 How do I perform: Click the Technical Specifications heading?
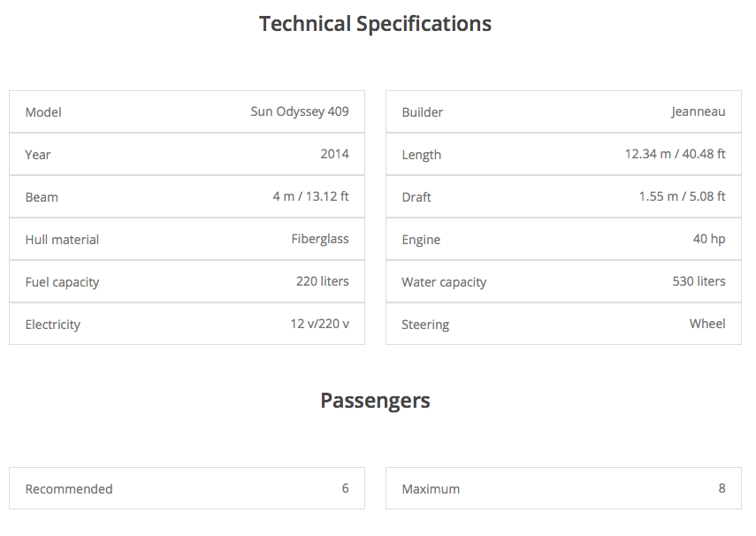375,24
